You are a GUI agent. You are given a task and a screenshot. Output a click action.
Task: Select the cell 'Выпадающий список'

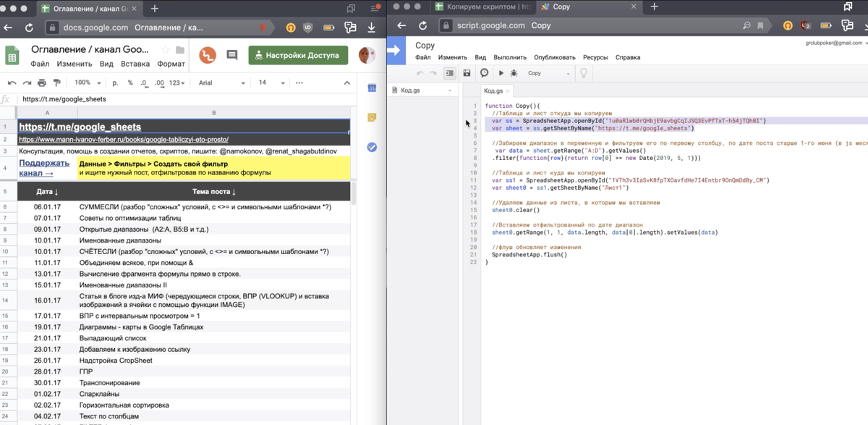213,338
